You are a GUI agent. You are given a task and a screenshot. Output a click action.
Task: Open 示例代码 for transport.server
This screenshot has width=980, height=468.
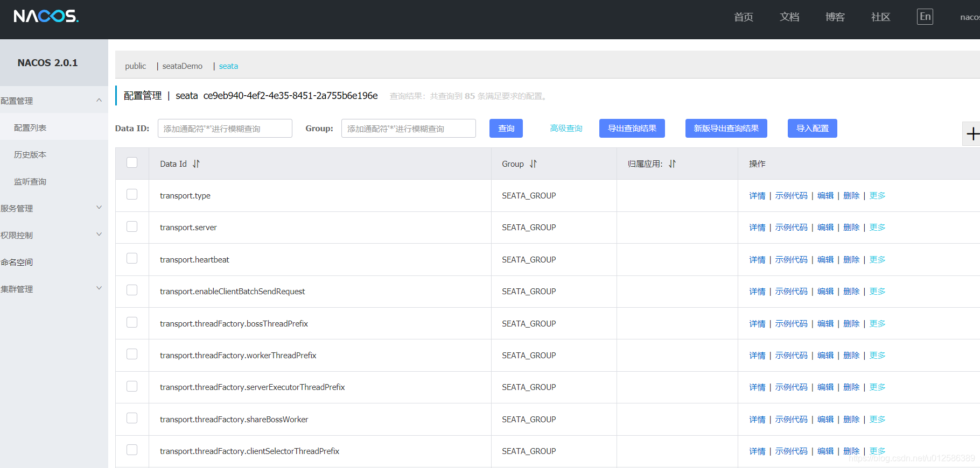tap(792, 228)
